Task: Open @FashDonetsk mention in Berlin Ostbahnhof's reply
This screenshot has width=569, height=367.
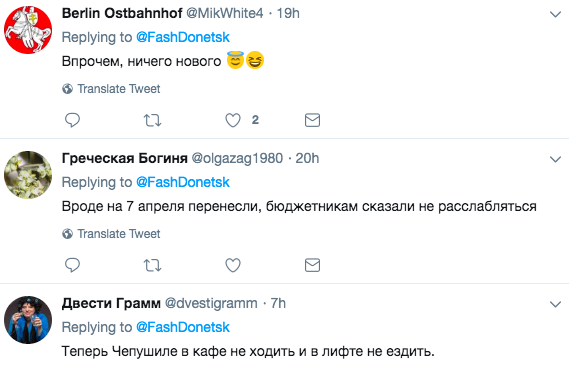Action: [183, 37]
